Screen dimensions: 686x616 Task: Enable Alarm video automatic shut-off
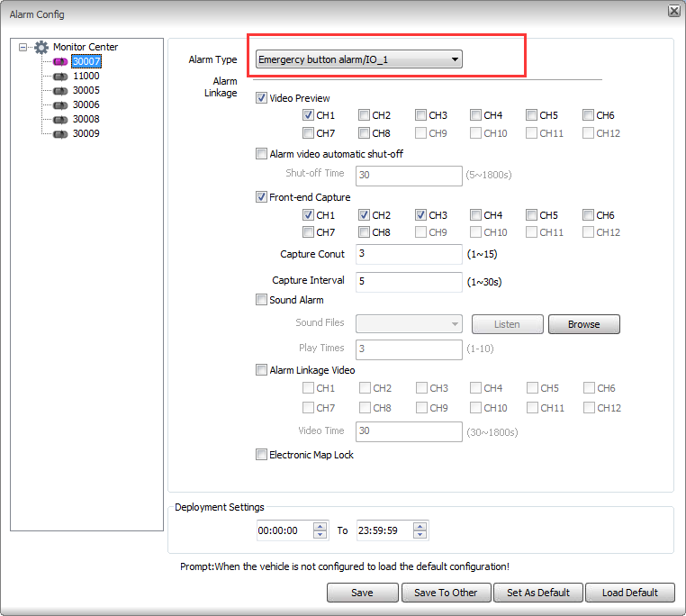coord(262,154)
